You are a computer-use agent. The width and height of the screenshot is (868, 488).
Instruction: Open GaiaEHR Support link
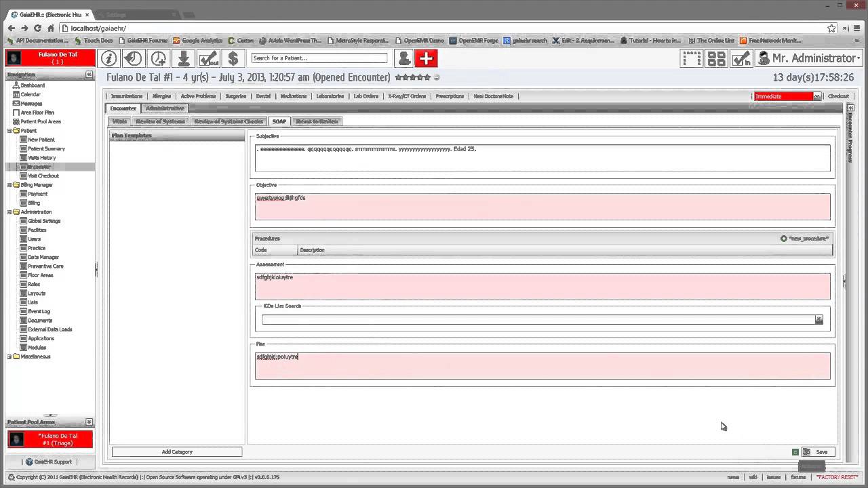point(47,462)
